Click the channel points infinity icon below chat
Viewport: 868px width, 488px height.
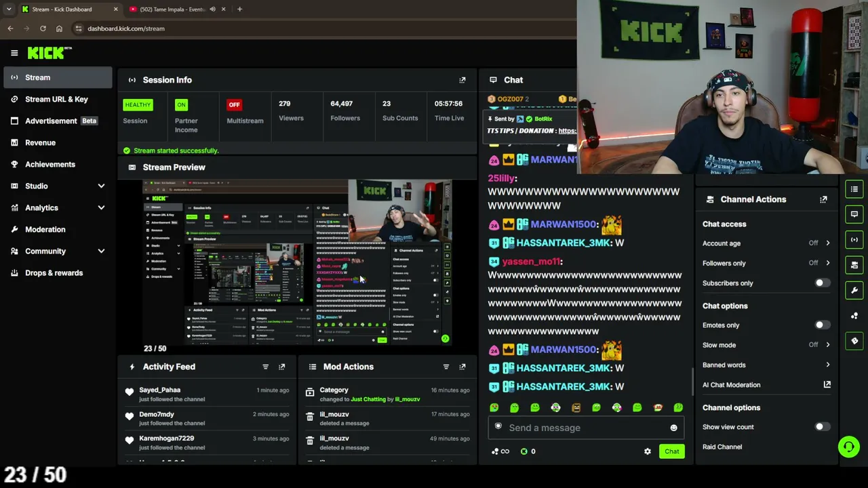[x=501, y=451]
